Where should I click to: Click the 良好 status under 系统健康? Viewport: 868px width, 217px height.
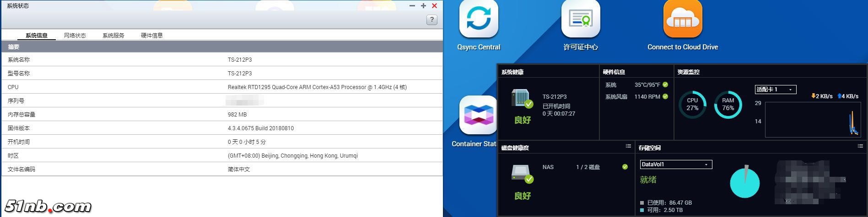pyautogui.click(x=522, y=120)
